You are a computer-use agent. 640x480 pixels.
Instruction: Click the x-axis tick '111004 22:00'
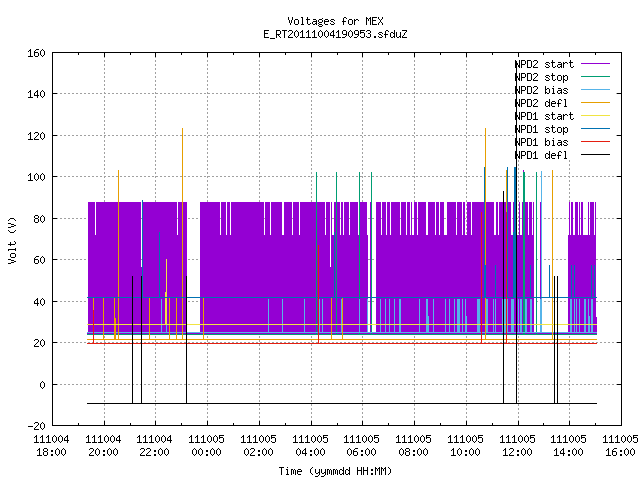(x=154, y=446)
